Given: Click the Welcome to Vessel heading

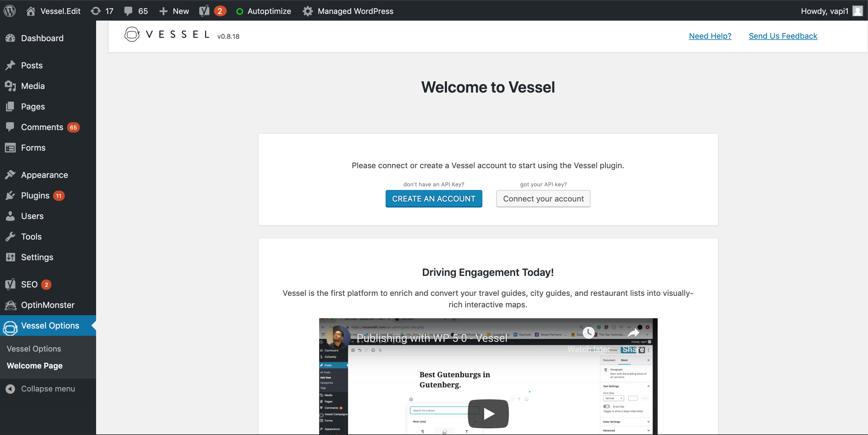Looking at the screenshot, I should [x=488, y=87].
